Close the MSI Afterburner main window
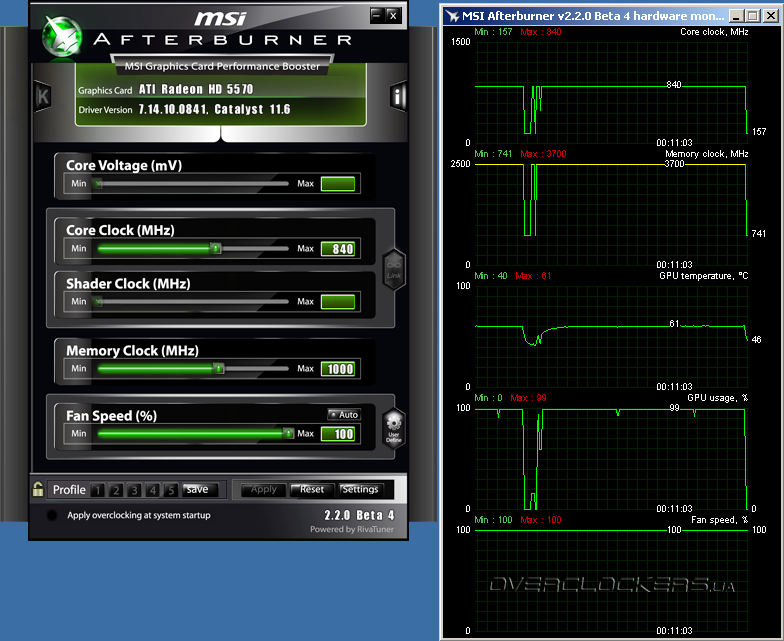The width and height of the screenshot is (784, 641). (394, 16)
